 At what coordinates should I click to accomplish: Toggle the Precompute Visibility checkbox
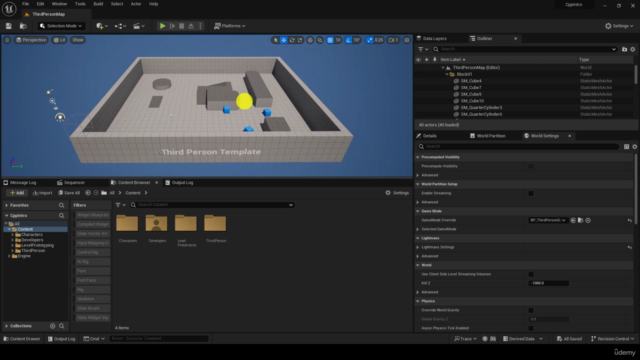tap(531, 166)
